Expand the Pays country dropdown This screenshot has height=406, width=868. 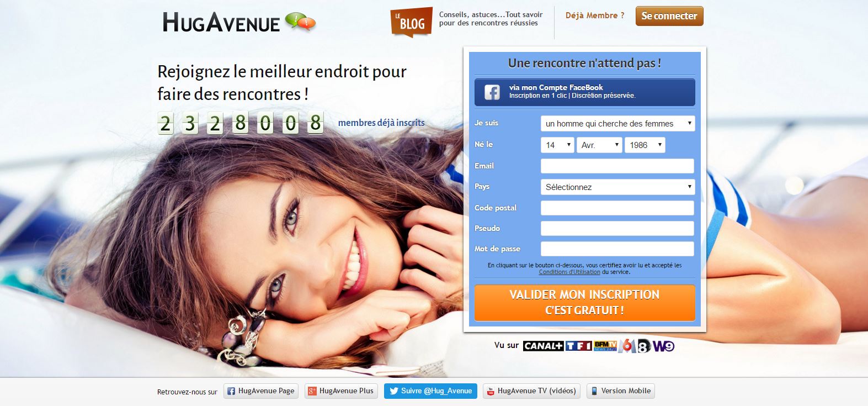click(617, 187)
